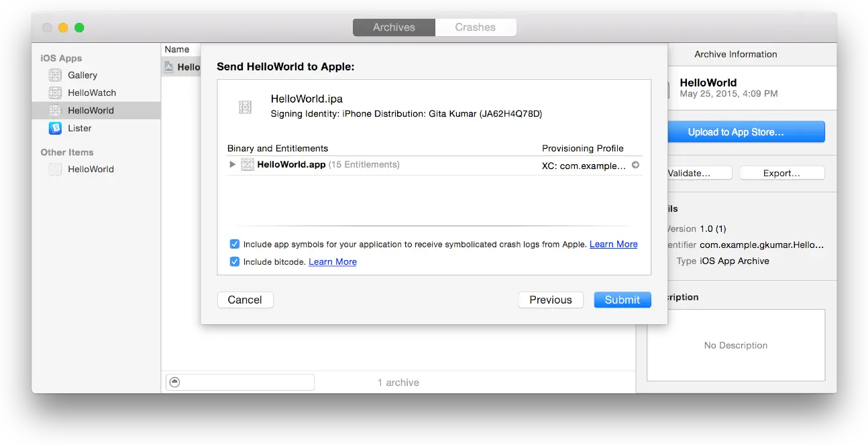The height and width of the screenshot is (445, 868).
Task: Click the XC: com.example profile text
Action: coord(584,165)
